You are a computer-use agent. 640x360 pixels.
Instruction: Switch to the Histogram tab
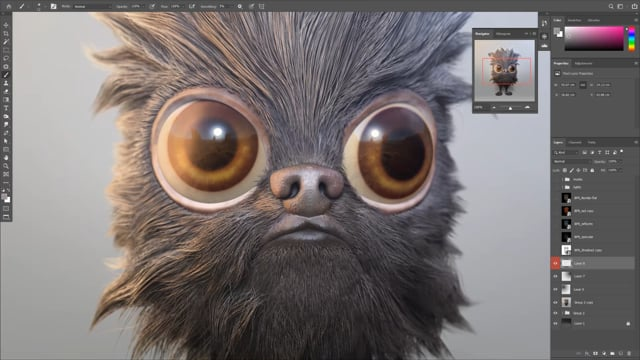pyautogui.click(x=503, y=34)
